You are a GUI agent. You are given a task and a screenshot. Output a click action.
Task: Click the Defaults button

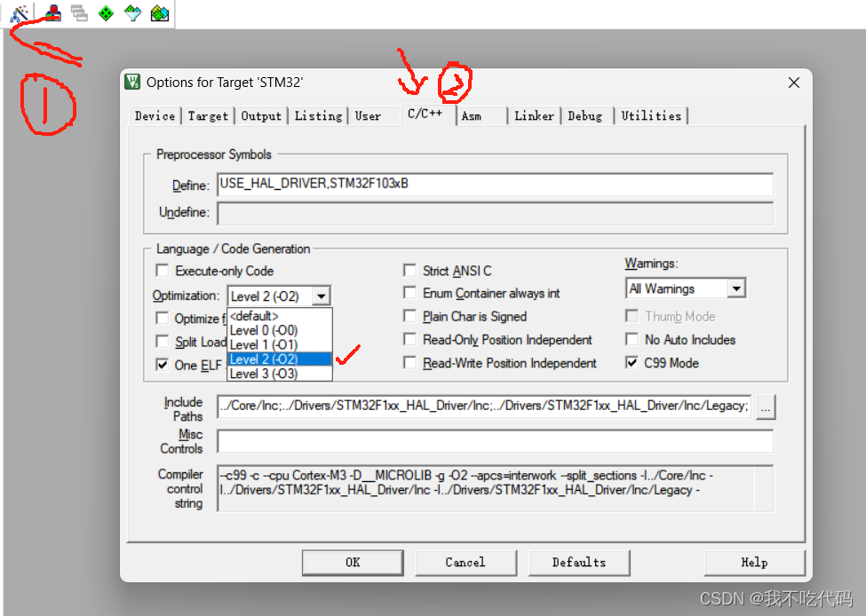(579, 562)
